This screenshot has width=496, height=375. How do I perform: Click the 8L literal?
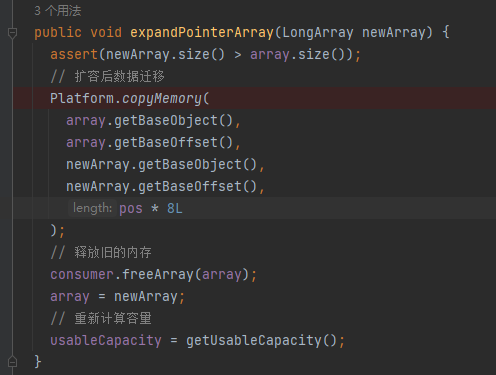pyautogui.click(x=175, y=208)
